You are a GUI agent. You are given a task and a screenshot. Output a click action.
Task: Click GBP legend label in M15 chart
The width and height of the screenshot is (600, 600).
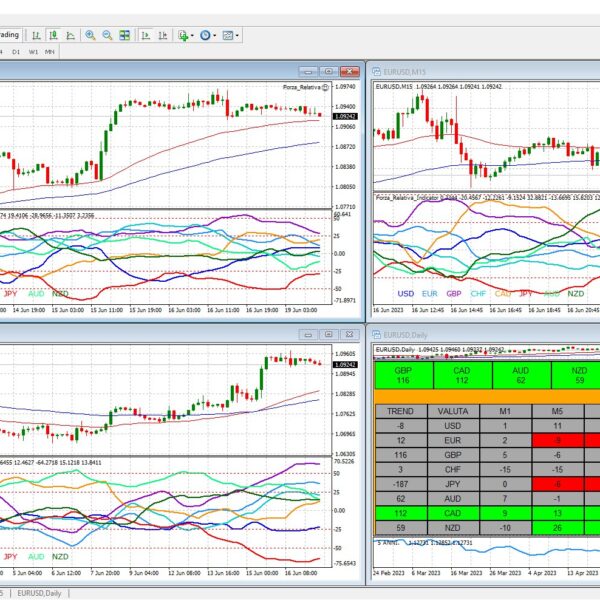454,293
